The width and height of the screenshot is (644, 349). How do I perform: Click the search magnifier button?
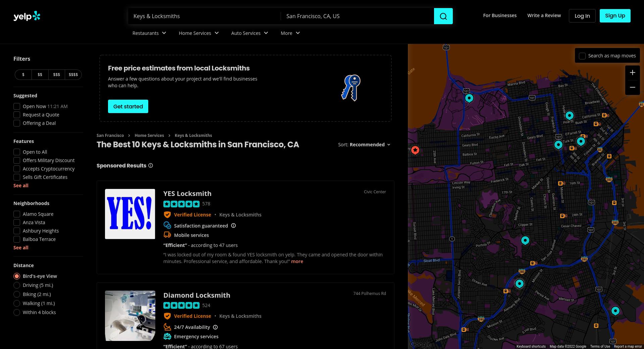pyautogui.click(x=443, y=16)
